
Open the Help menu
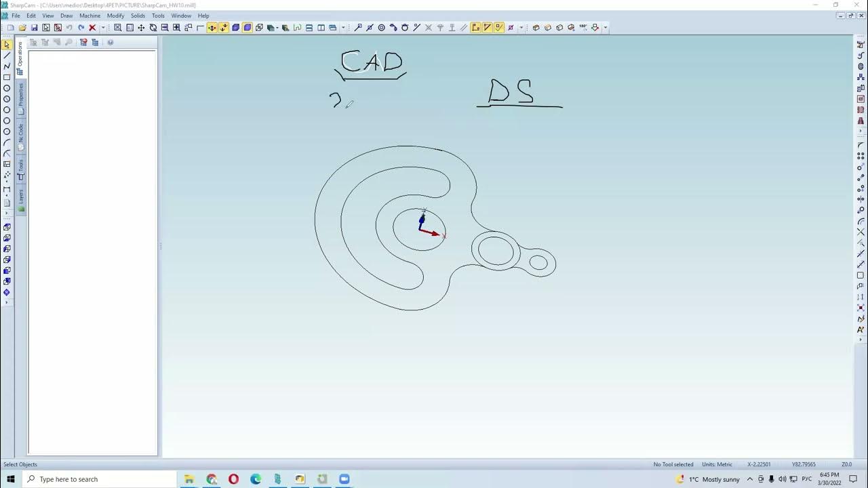click(x=203, y=16)
